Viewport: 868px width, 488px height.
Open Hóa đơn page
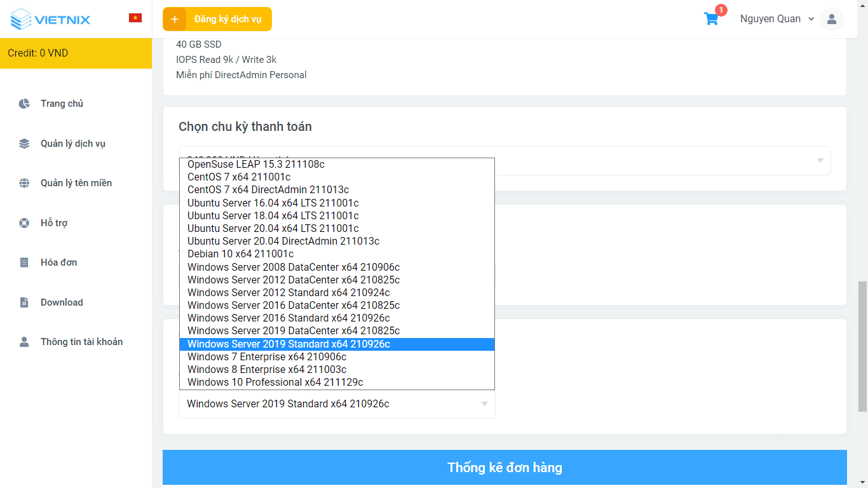click(58, 262)
